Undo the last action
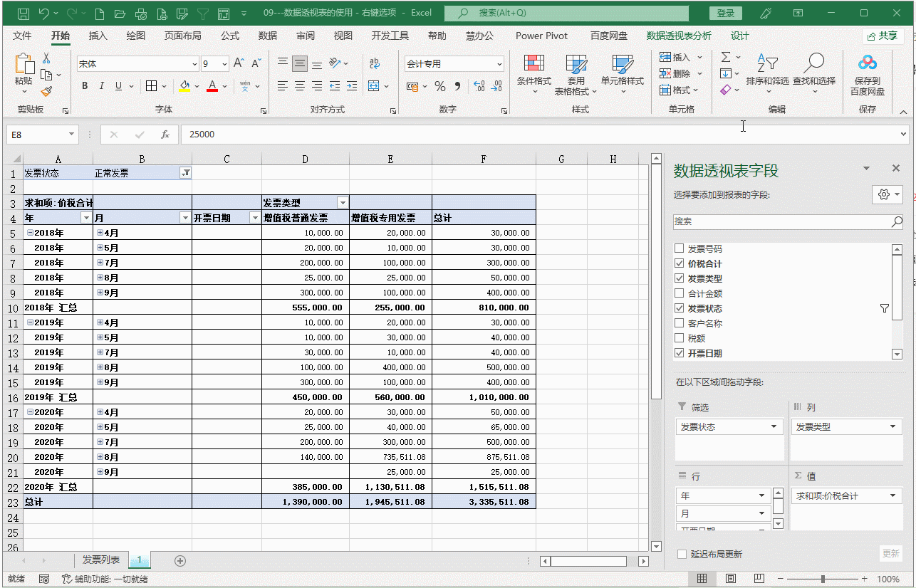Screen dimensions: 916x588 click(x=44, y=13)
